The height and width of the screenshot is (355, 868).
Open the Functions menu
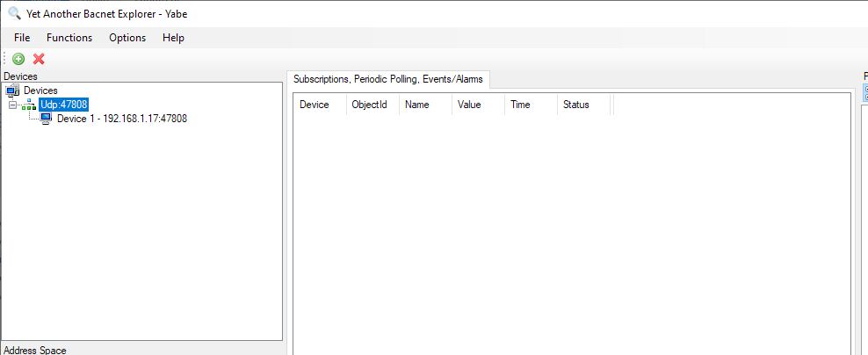tap(69, 38)
